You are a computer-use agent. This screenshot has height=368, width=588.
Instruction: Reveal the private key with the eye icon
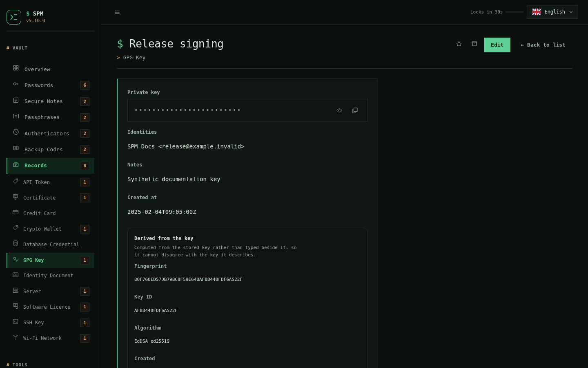339,110
